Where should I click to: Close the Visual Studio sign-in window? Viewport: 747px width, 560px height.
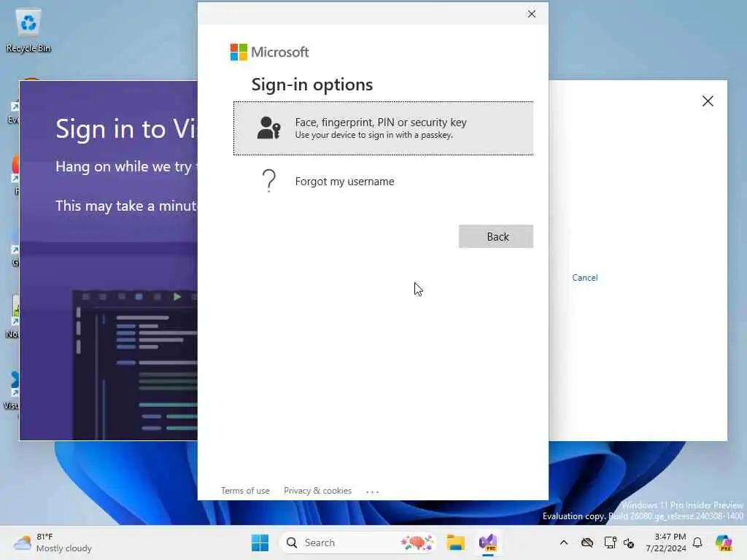(708, 101)
